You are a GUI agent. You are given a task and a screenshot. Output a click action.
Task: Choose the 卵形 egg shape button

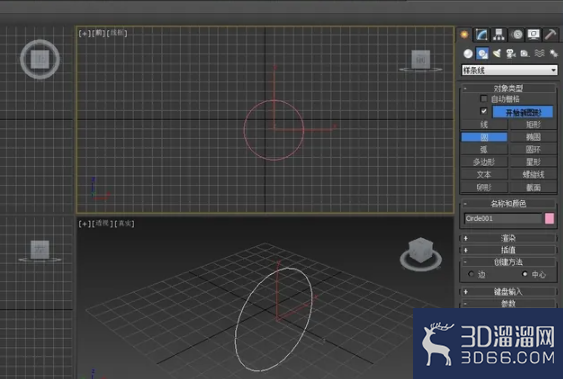pos(484,187)
